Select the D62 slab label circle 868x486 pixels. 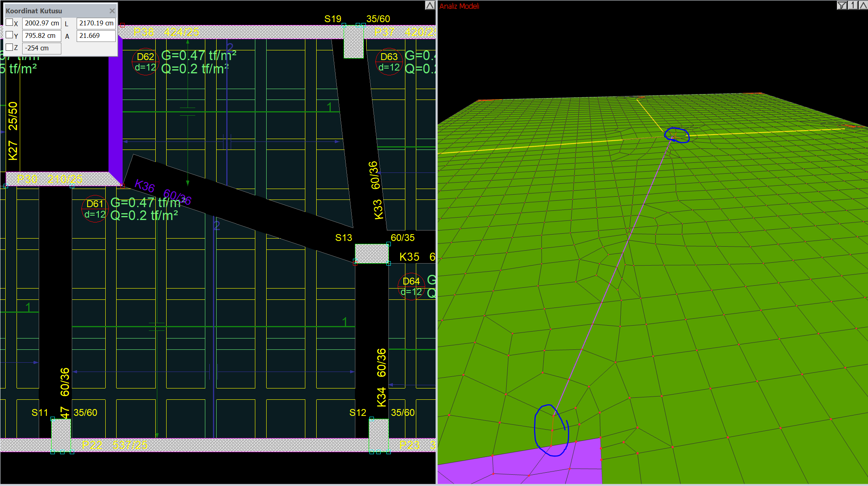[x=145, y=62]
